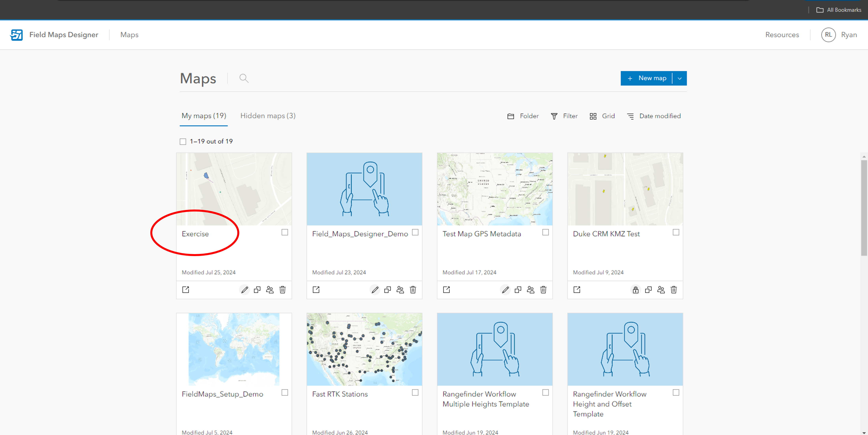The width and height of the screenshot is (868, 435).
Task: Share the Exercise map with groups icon
Action: pos(270,290)
